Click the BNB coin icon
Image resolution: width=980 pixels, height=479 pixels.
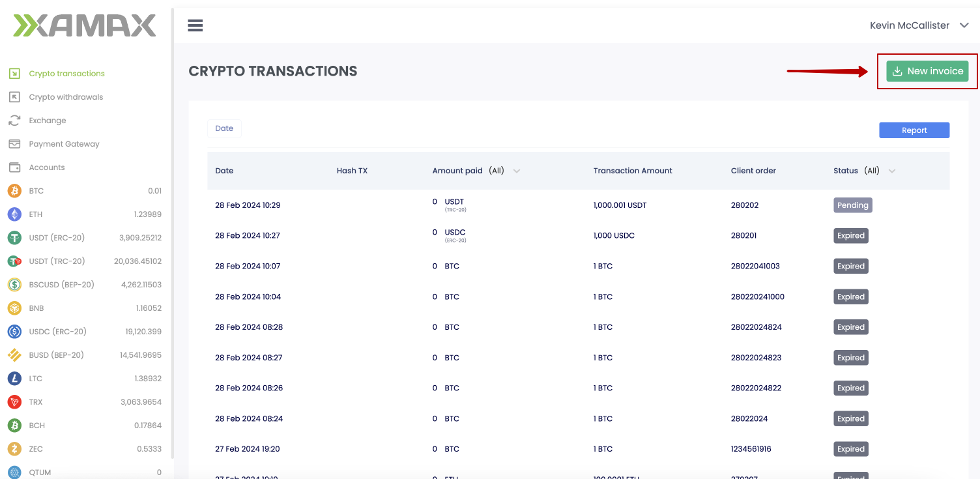coord(14,308)
